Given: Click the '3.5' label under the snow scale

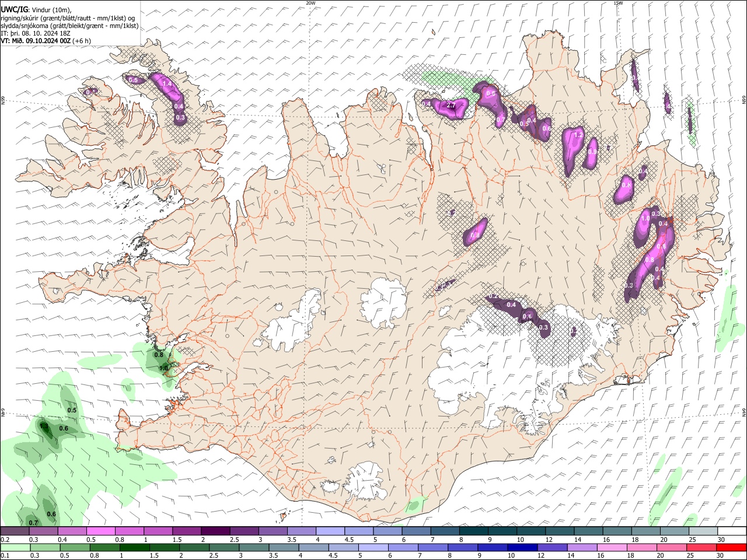Looking at the screenshot, I should (x=291, y=540).
